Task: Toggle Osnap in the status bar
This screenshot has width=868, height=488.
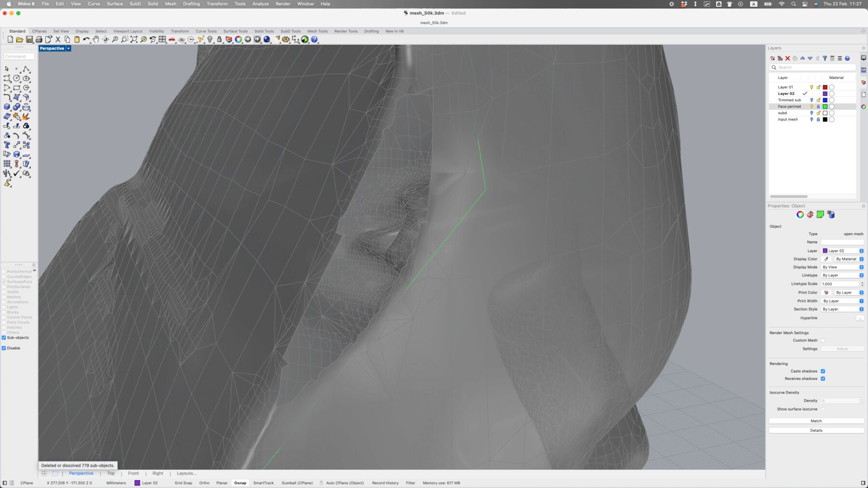Action: click(x=240, y=483)
